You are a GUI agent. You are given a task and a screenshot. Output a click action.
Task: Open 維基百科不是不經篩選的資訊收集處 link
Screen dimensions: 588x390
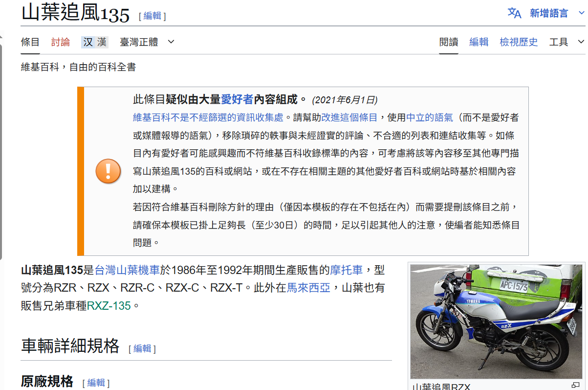click(x=208, y=117)
